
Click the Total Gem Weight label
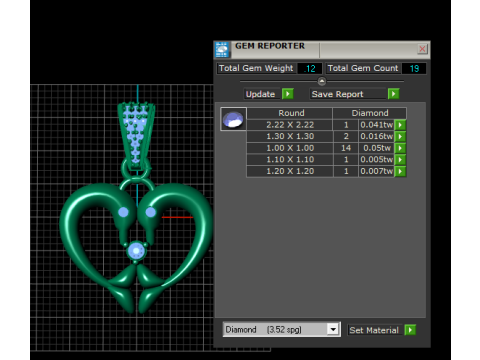click(x=256, y=68)
